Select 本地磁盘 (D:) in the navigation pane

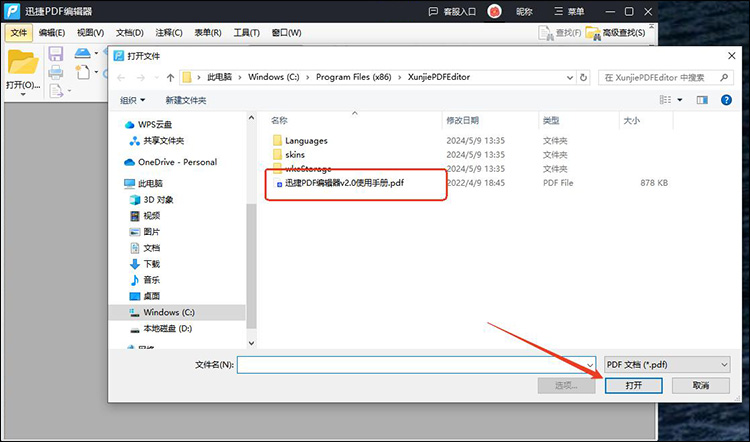click(167, 329)
